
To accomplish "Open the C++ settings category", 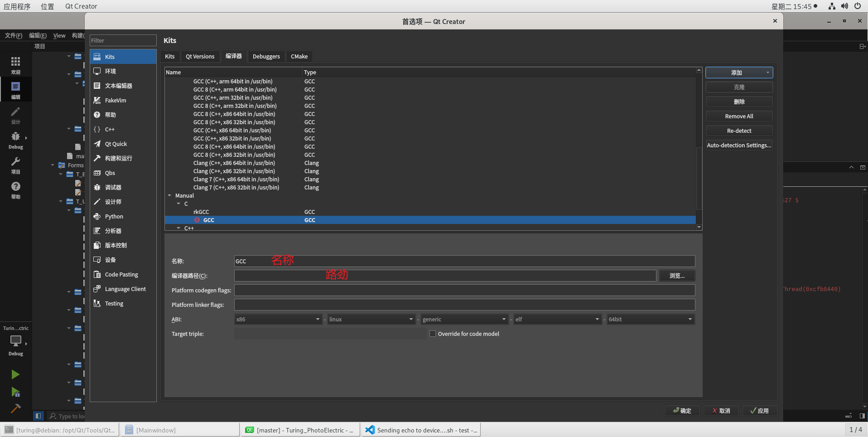I will point(123,129).
